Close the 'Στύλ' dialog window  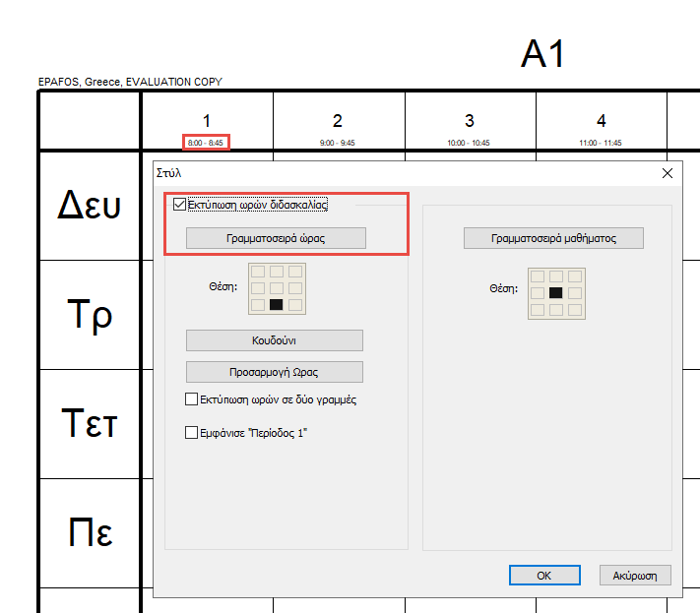(668, 173)
